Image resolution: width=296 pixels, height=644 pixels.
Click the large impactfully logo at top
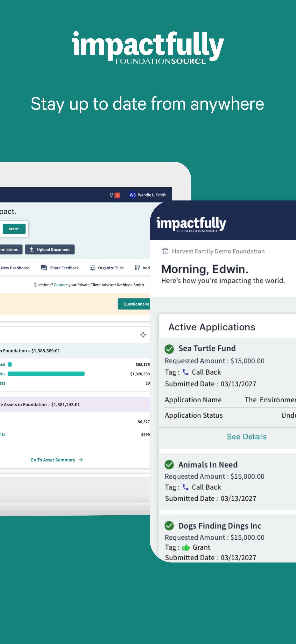click(148, 48)
